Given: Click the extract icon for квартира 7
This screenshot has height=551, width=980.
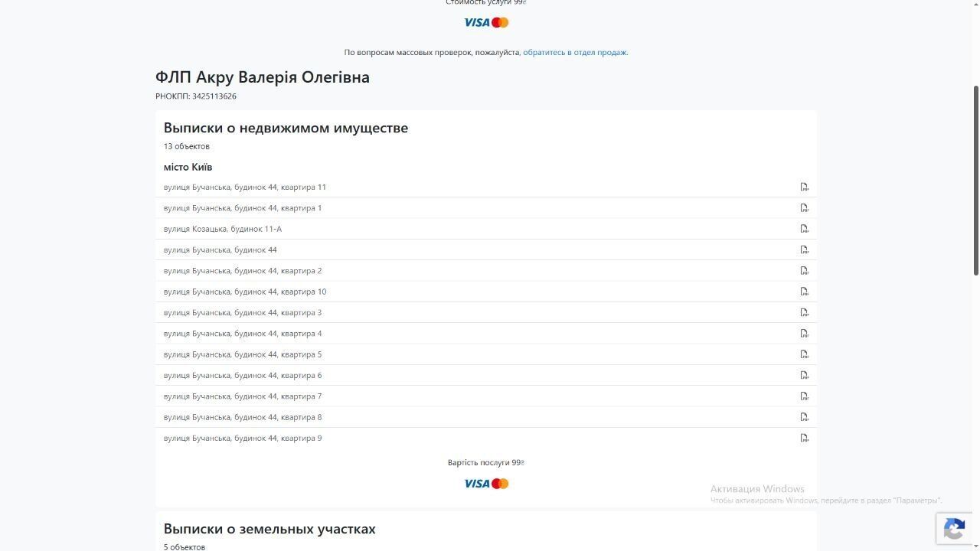Looking at the screenshot, I should [x=804, y=396].
